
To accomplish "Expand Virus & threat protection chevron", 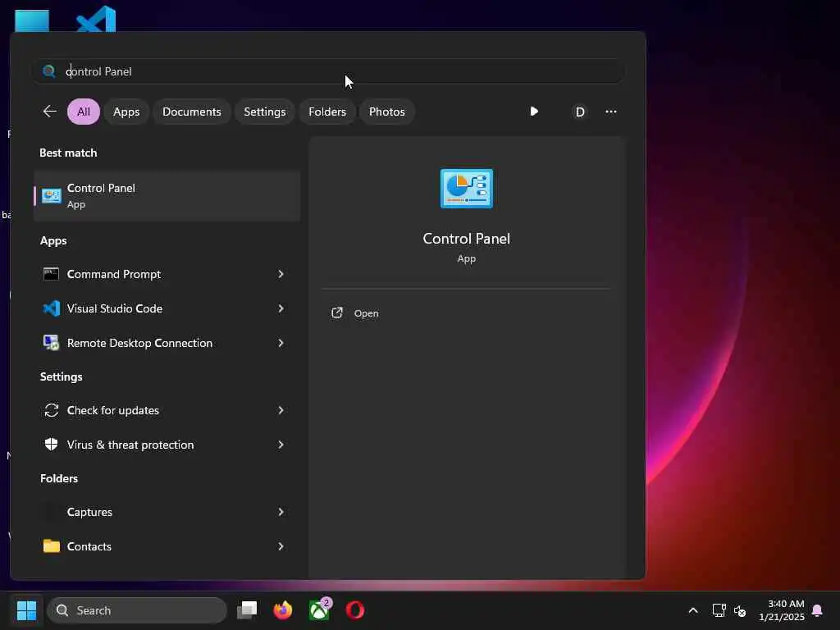I will [x=281, y=445].
